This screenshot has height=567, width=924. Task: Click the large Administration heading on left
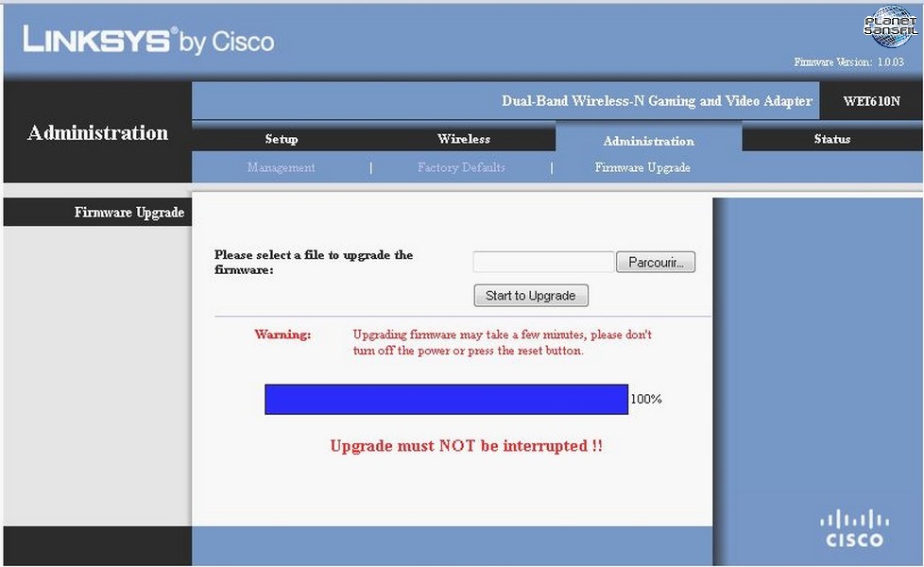98,133
